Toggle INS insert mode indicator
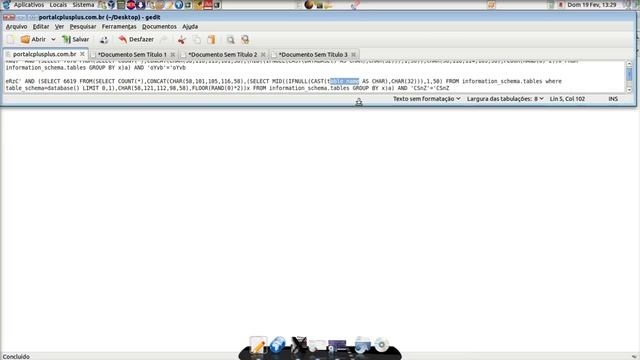Screen dimensions: 640x360 coord(613,99)
